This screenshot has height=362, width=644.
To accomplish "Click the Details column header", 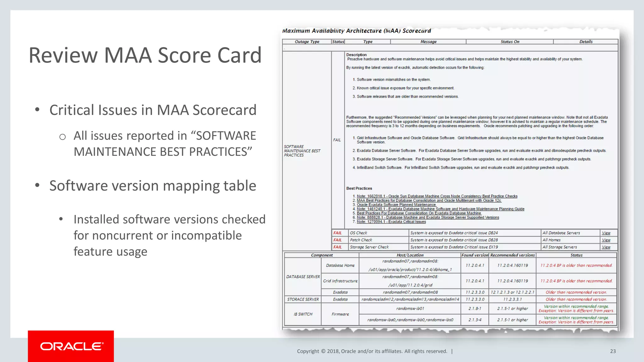I will [586, 41].
